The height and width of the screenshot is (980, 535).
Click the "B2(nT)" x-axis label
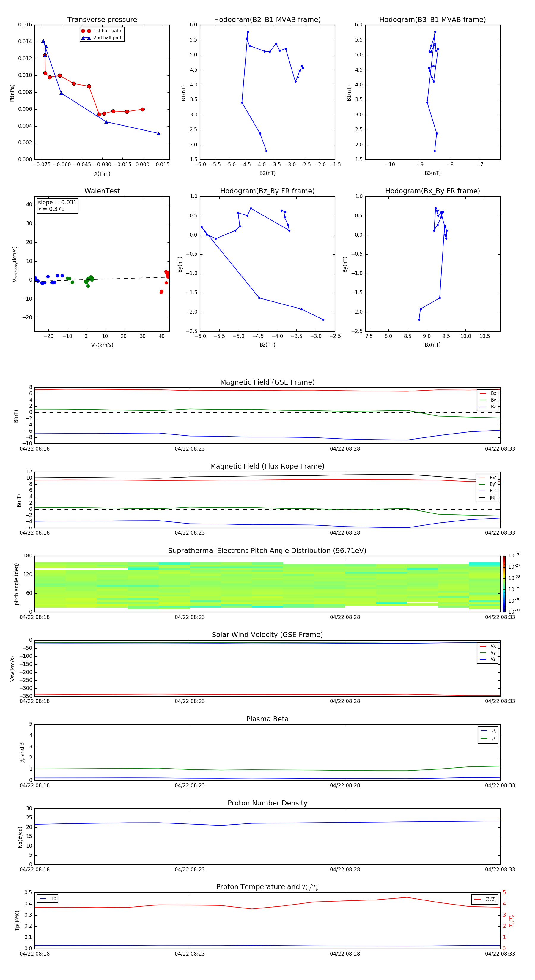coord(267,173)
